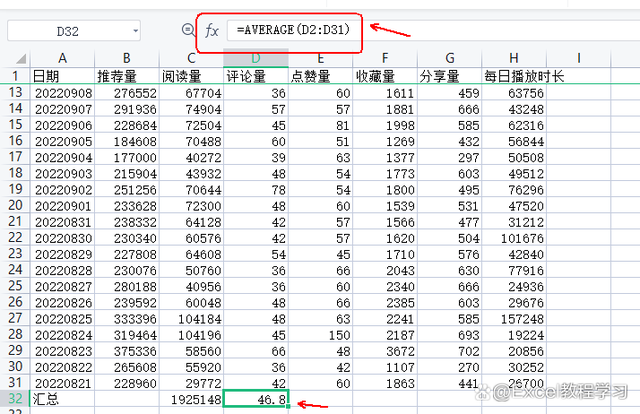Click comment count cell 78
This screenshot has width=640, height=414.
coord(256,190)
